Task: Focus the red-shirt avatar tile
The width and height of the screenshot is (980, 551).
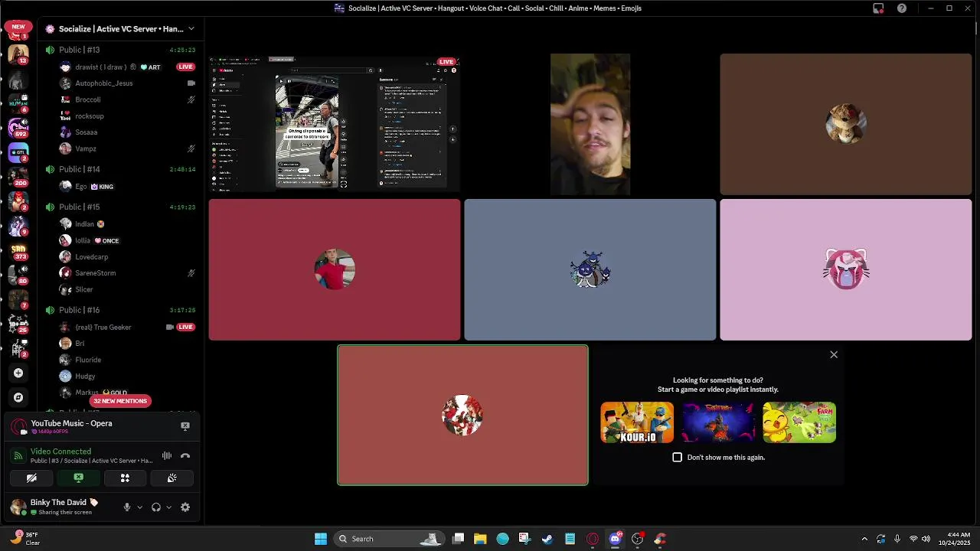Action: tap(335, 269)
